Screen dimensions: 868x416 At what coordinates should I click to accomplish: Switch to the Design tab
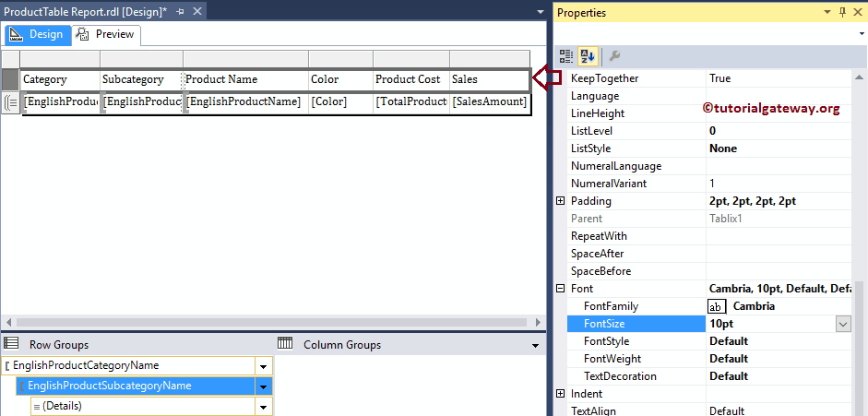coord(37,34)
